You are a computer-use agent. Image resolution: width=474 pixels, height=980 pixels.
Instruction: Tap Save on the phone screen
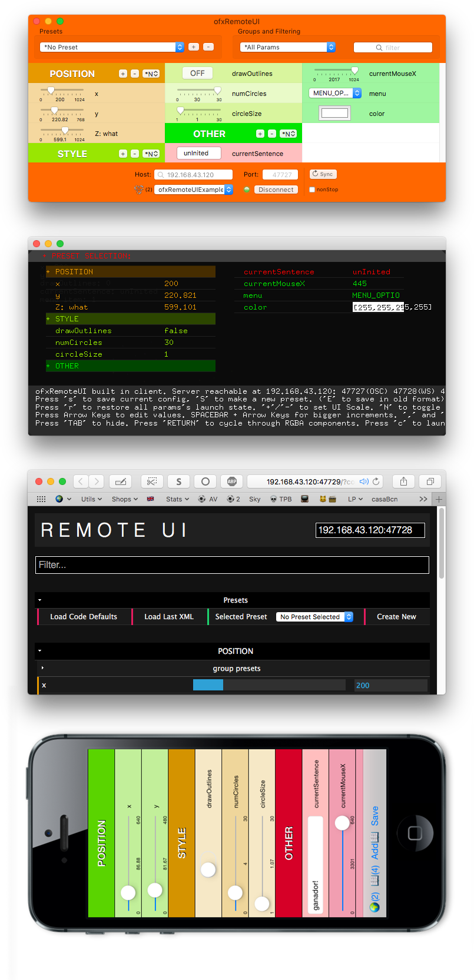click(x=375, y=816)
